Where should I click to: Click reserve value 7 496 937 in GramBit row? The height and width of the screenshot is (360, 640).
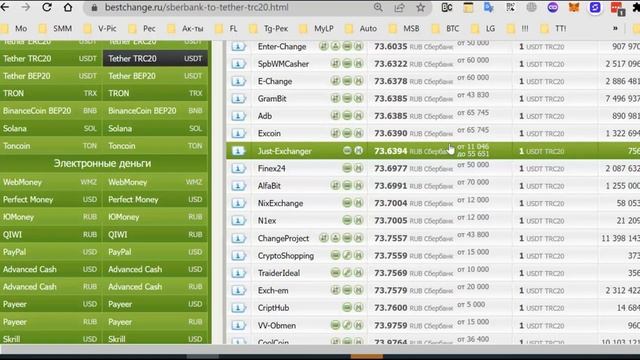pos(623,99)
